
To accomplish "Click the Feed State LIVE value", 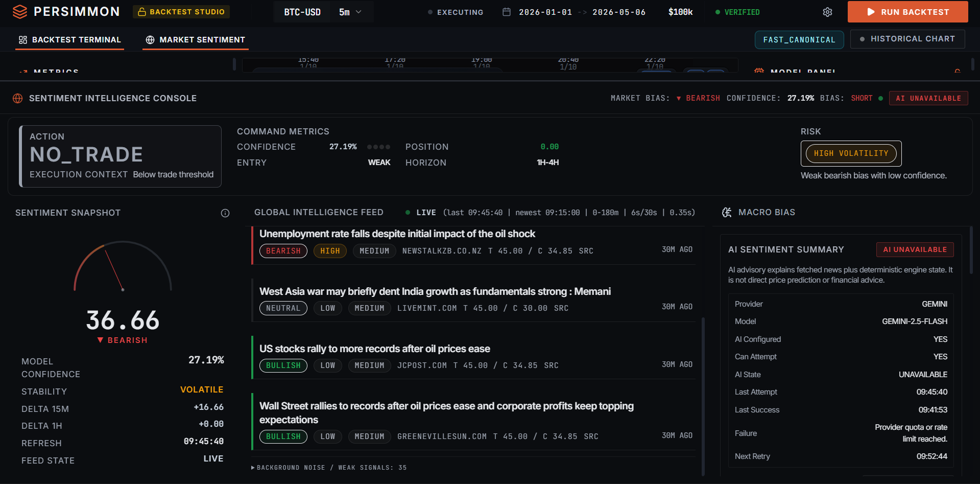I will [213, 458].
